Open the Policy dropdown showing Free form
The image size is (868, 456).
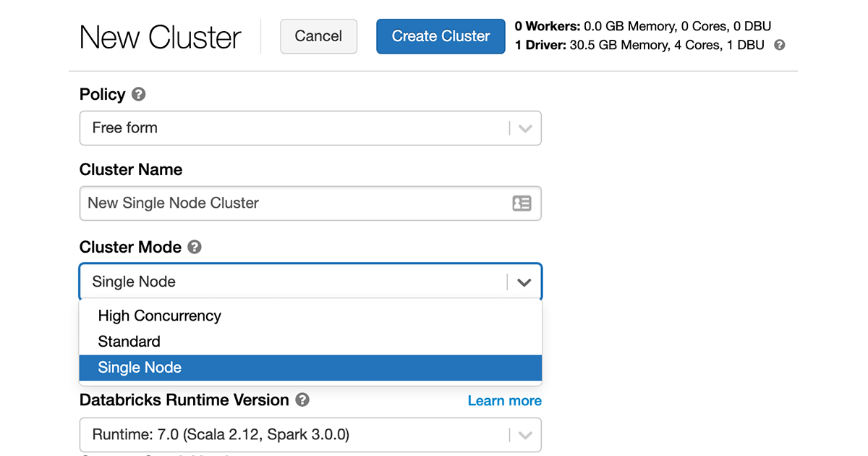click(x=297, y=128)
